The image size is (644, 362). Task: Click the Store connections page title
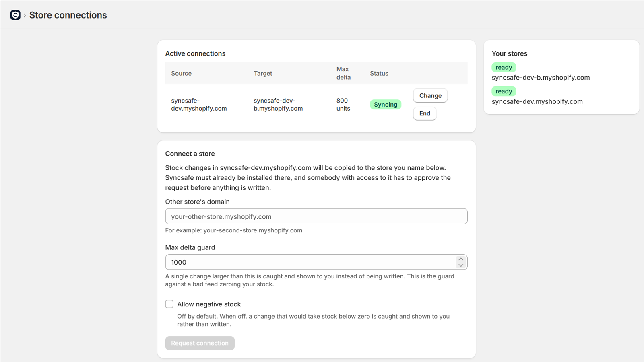pyautogui.click(x=68, y=15)
